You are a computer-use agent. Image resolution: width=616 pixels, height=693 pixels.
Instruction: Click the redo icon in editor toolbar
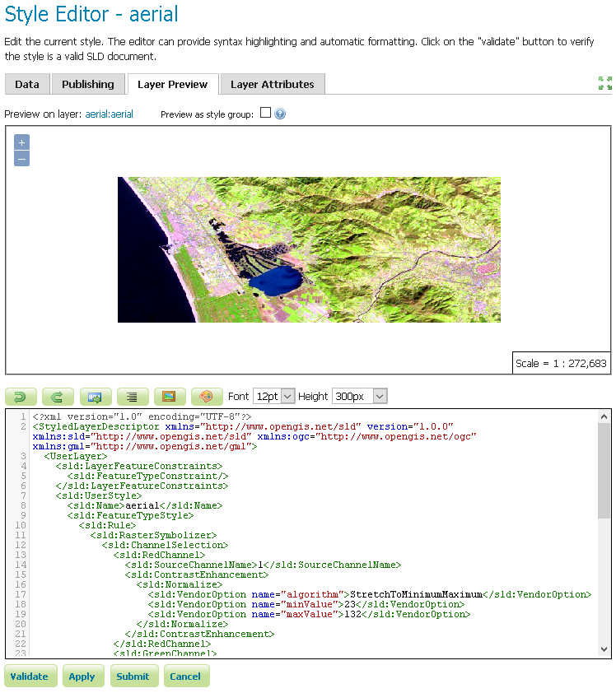58,397
